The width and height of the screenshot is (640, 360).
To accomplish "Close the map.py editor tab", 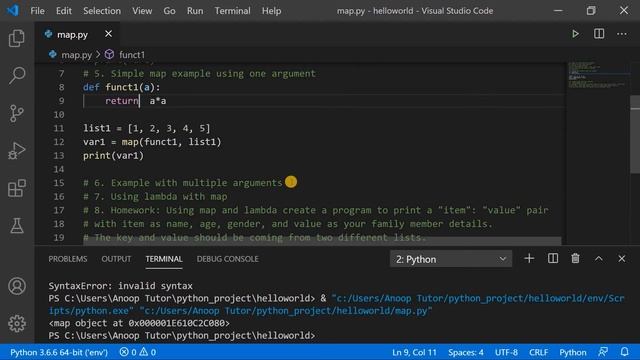I will tap(108, 34).
